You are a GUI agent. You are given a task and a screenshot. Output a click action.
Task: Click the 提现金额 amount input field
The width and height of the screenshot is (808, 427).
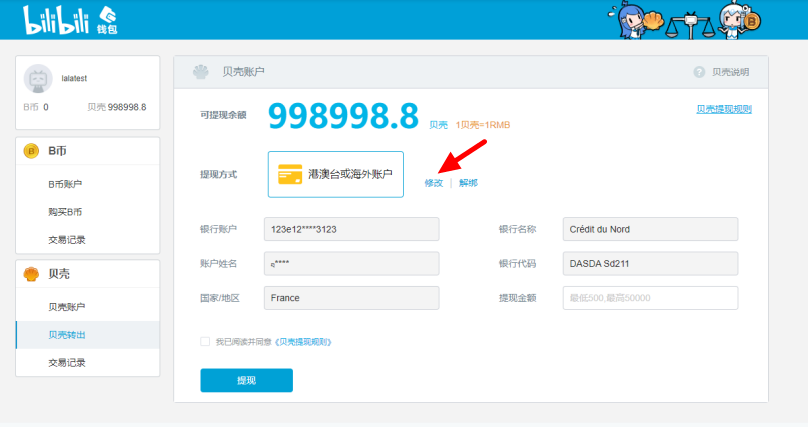[650, 298]
